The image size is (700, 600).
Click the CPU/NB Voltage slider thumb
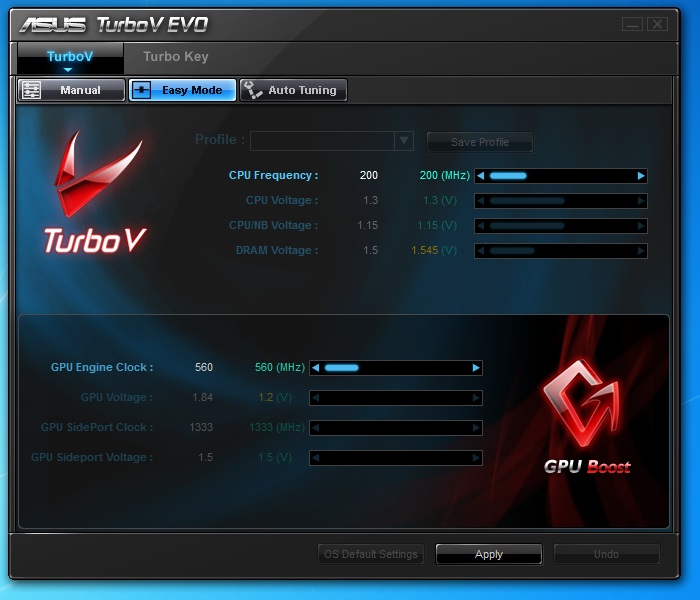(x=527, y=226)
